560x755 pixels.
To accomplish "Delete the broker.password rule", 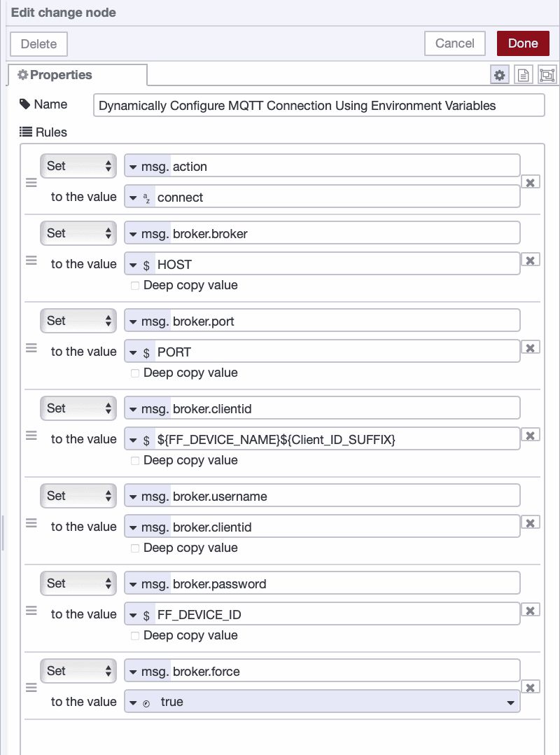I will point(531,610).
